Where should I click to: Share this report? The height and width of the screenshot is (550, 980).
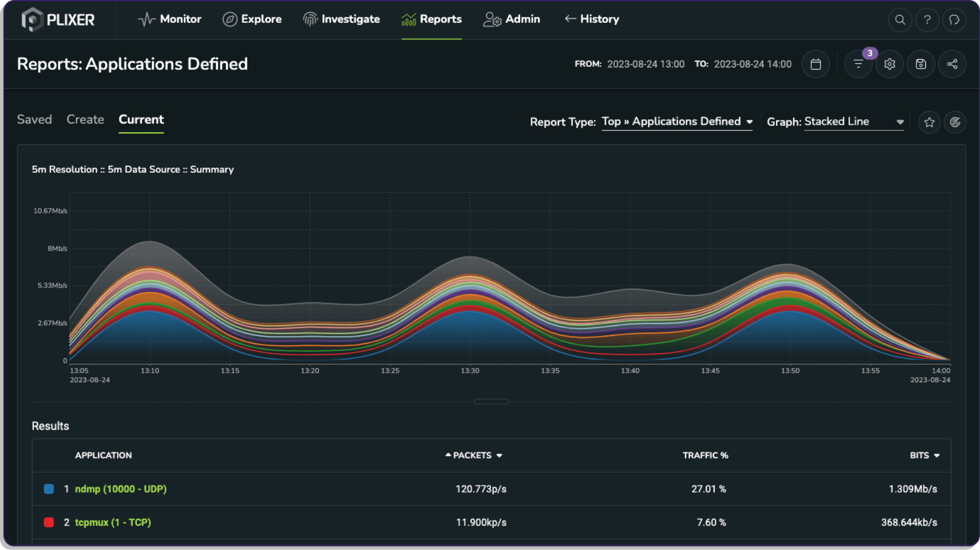952,64
